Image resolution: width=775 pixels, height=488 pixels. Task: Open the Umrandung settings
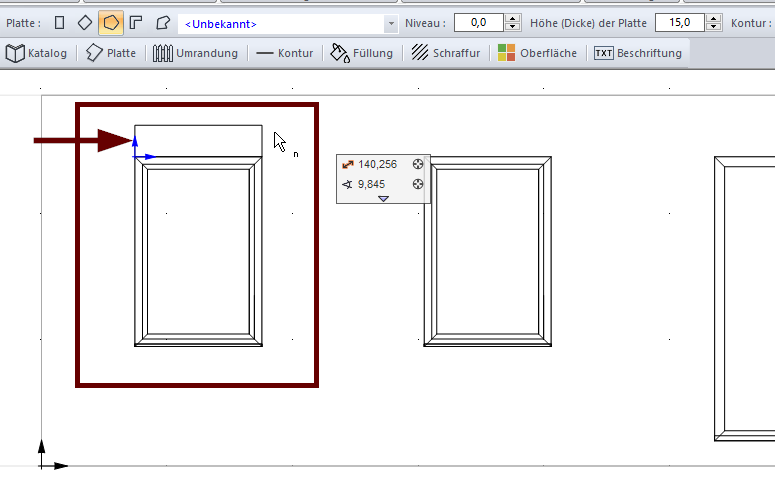point(195,53)
